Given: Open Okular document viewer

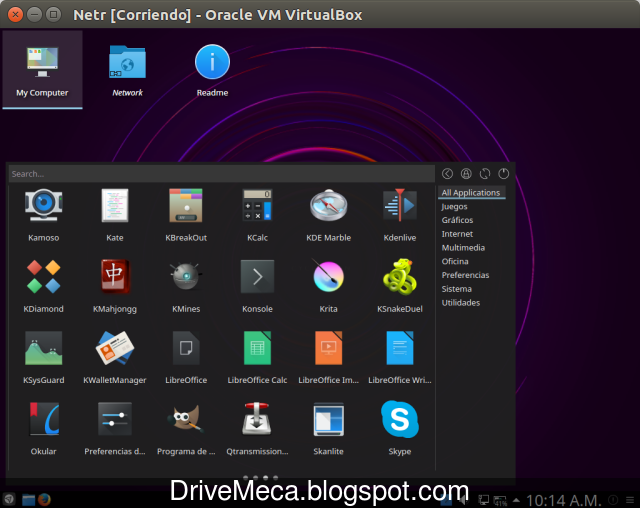Looking at the screenshot, I should click(x=43, y=428).
